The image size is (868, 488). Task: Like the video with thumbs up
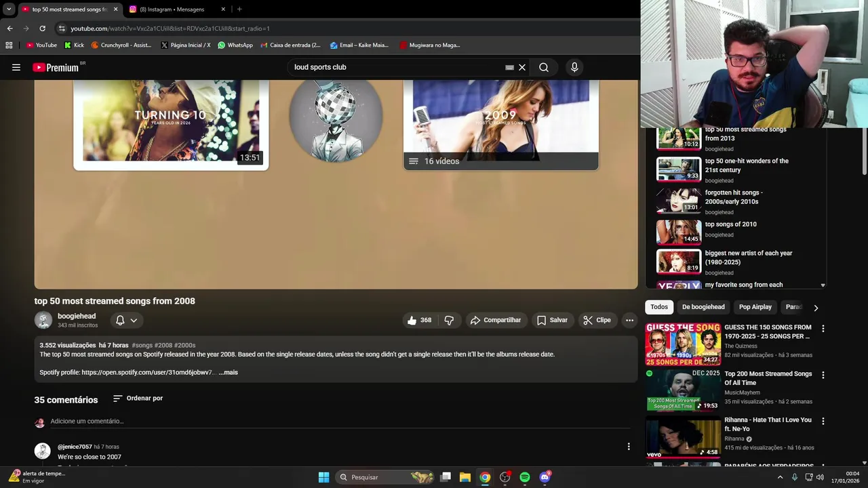[420, 320]
